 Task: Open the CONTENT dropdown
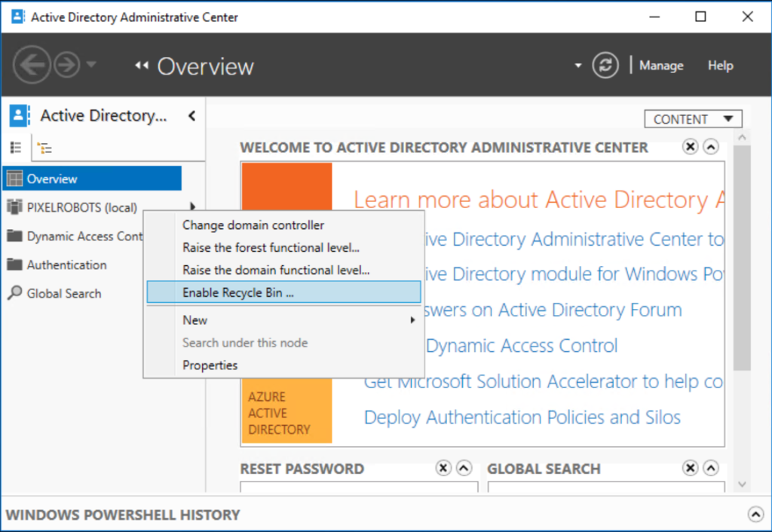[x=692, y=118]
